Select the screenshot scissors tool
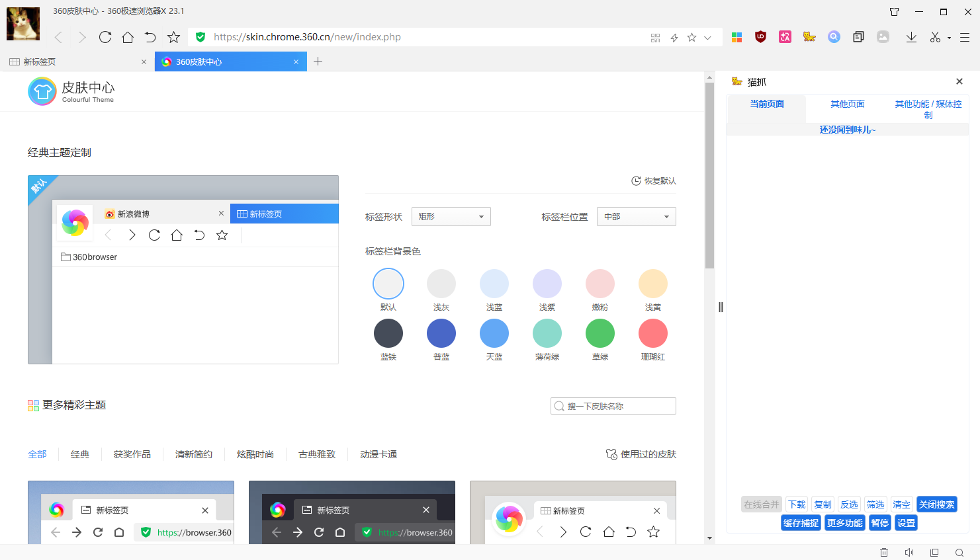 coord(934,37)
